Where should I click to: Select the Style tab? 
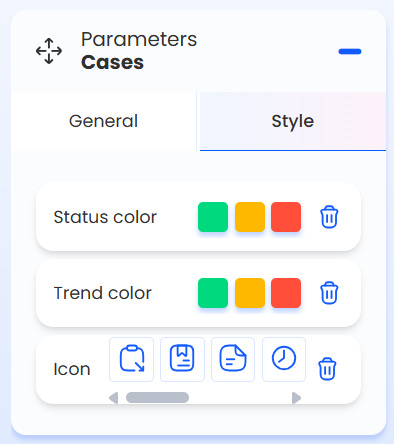point(293,121)
